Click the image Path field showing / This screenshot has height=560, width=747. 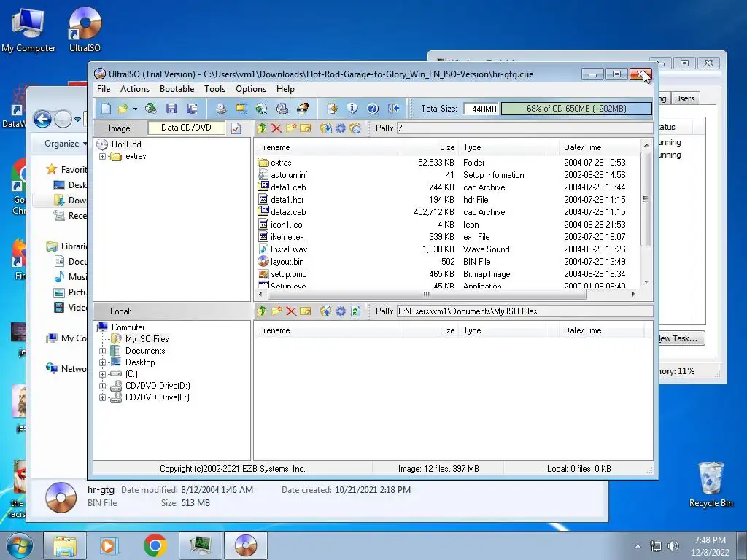[525, 128]
